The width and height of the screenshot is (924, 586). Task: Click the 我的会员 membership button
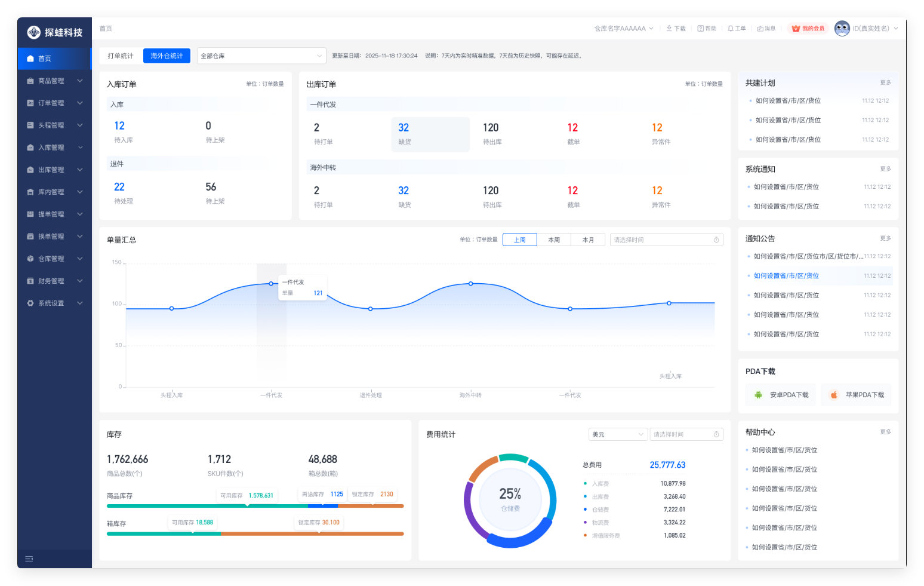click(808, 29)
